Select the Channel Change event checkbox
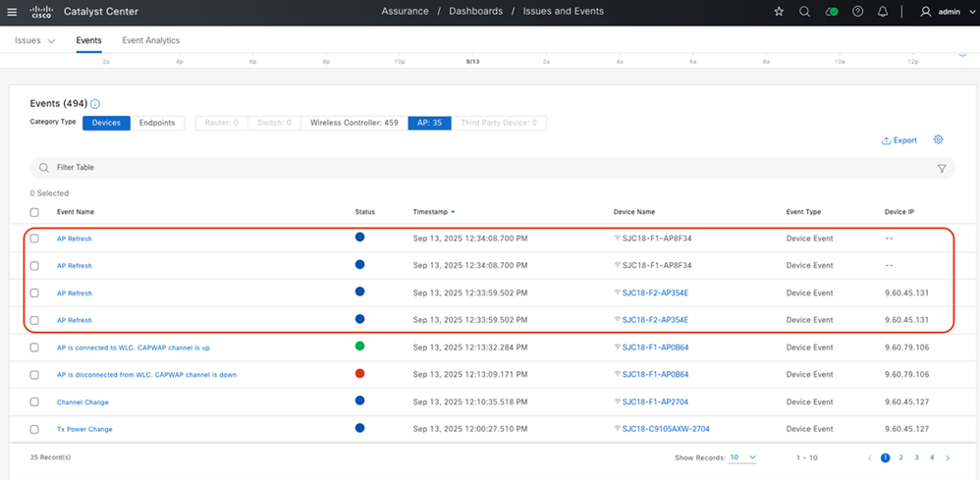The image size is (980, 480). [34, 402]
